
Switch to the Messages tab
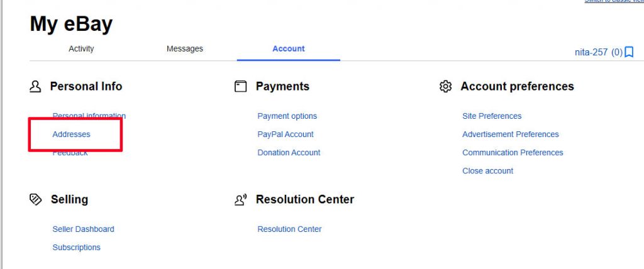coord(185,49)
